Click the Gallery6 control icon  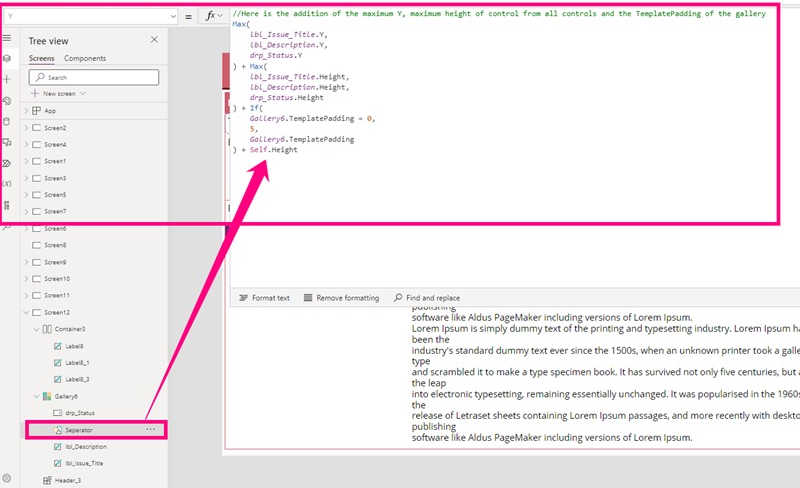[47, 396]
